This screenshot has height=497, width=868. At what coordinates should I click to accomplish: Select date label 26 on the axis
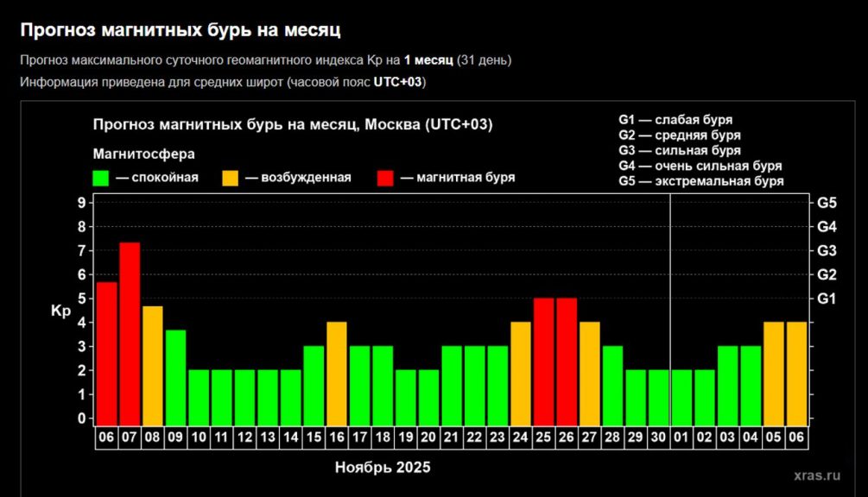[567, 438]
